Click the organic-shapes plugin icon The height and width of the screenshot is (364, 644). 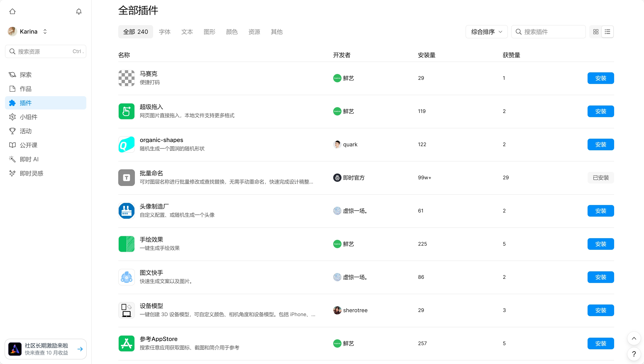(126, 144)
